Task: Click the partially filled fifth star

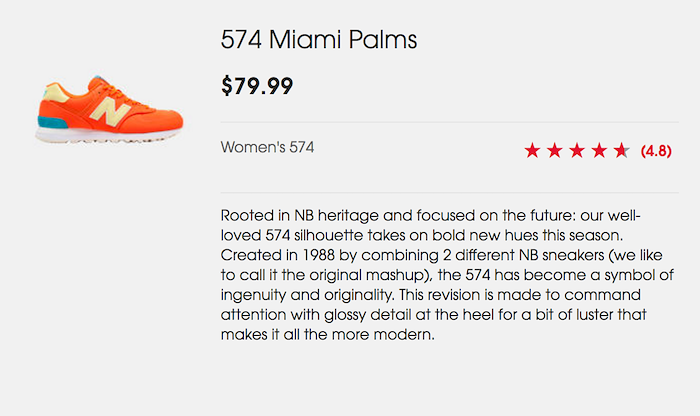Action: tap(621, 151)
